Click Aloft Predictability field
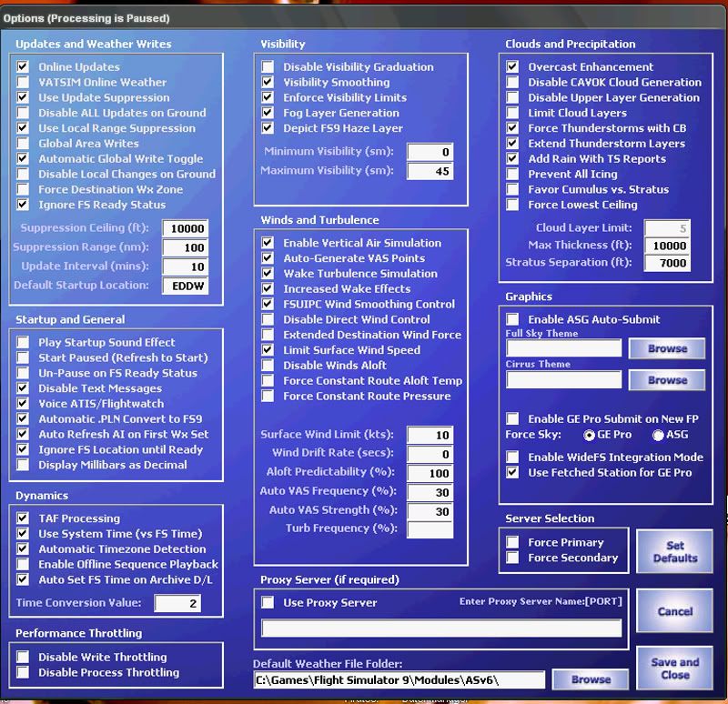 (430, 473)
